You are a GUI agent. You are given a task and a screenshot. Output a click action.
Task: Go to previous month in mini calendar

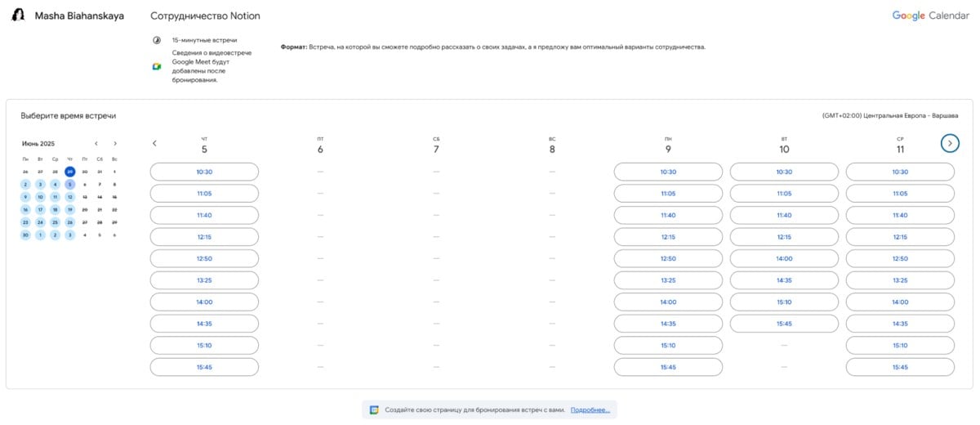96,143
